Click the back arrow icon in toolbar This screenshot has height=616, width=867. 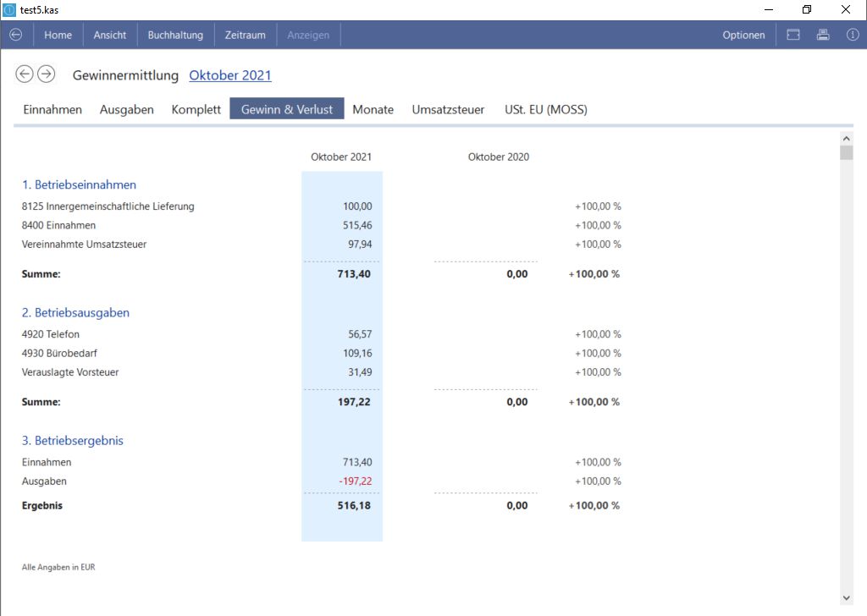(x=16, y=35)
